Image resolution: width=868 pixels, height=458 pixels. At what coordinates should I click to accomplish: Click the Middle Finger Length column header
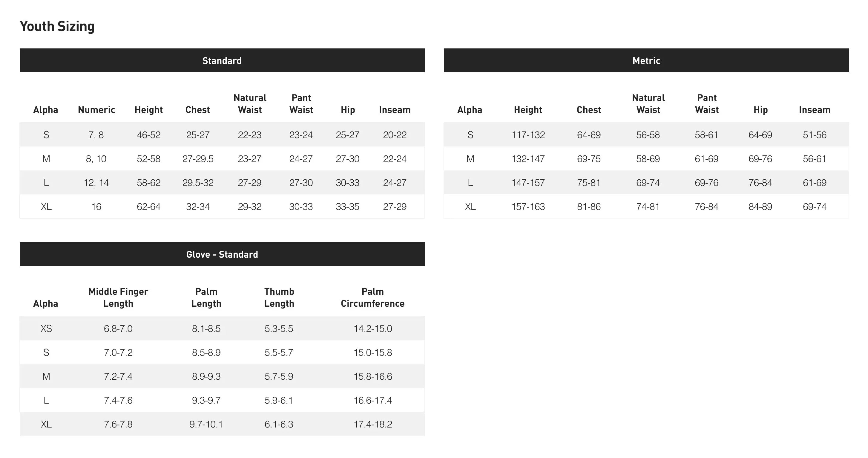118,297
